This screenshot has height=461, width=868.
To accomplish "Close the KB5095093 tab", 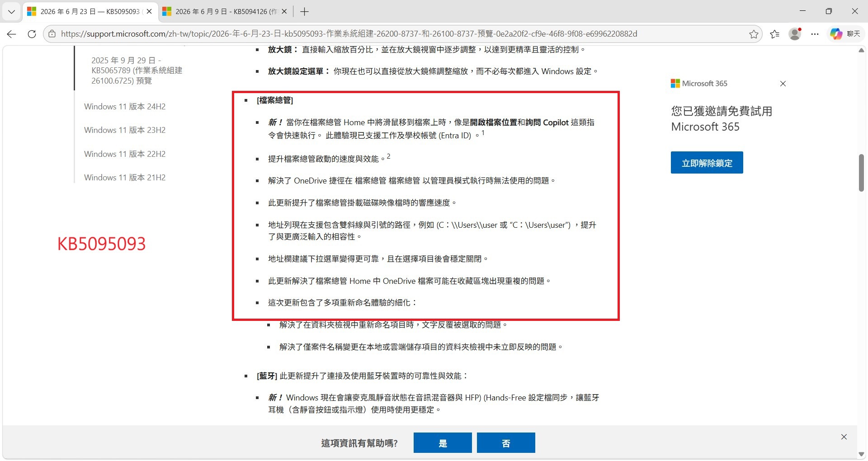I will 149,12.
